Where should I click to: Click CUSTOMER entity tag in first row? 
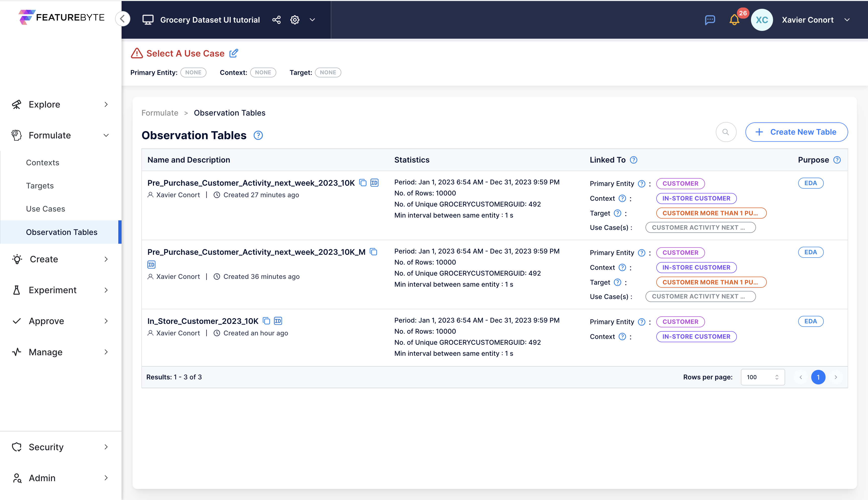[x=680, y=184]
